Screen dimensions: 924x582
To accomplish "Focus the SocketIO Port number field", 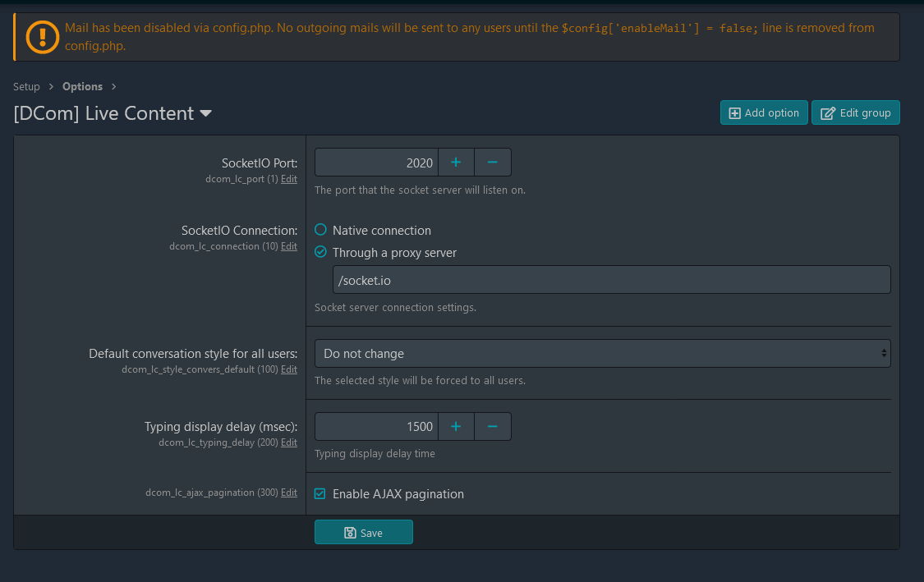I will point(376,163).
